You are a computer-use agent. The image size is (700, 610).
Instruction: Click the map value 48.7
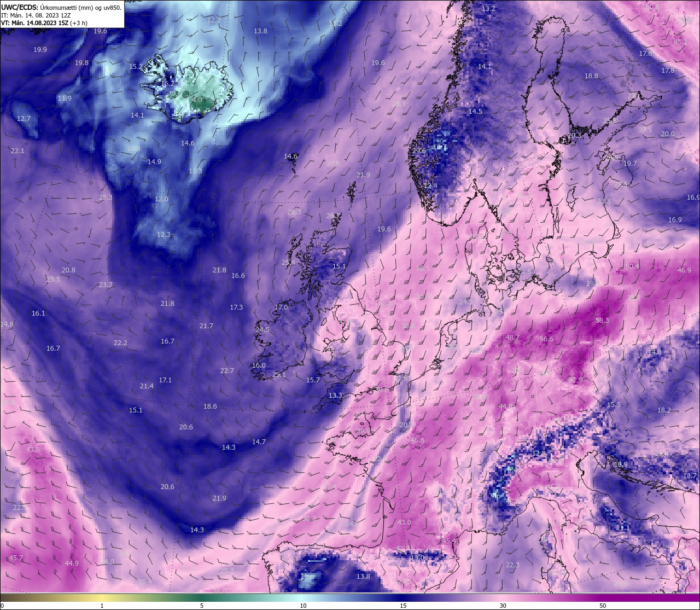[512, 338]
